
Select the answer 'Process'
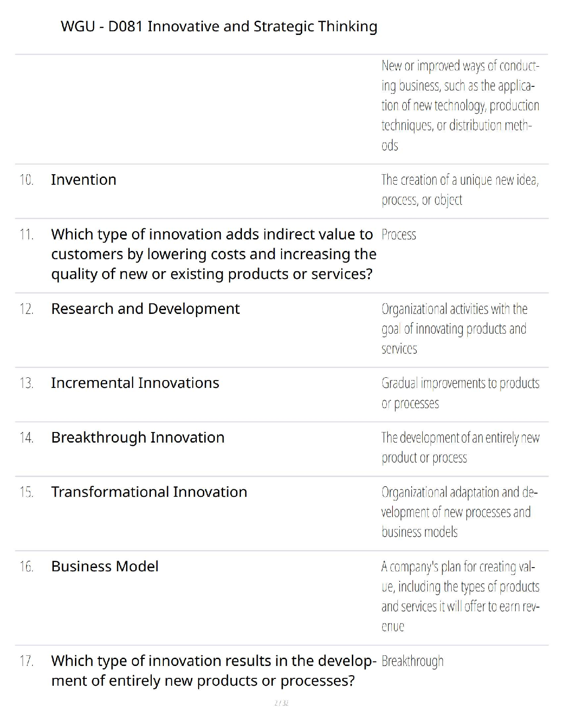point(398,235)
